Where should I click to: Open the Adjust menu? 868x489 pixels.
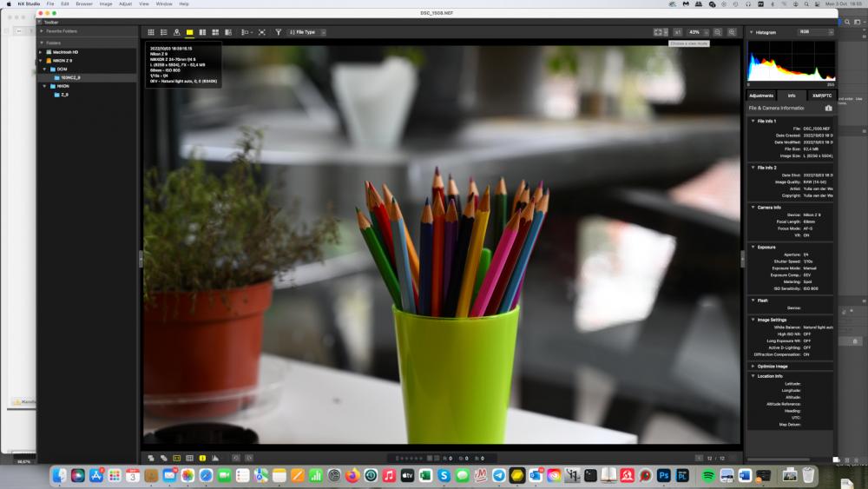[126, 3]
